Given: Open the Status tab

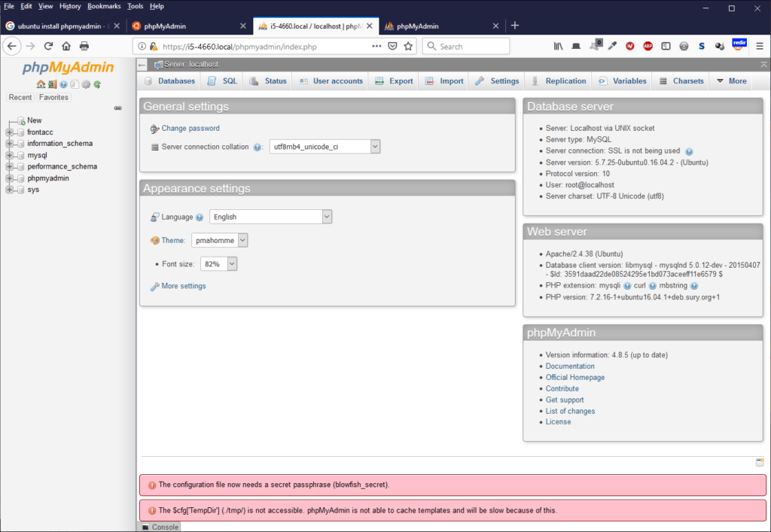Looking at the screenshot, I should [x=268, y=81].
